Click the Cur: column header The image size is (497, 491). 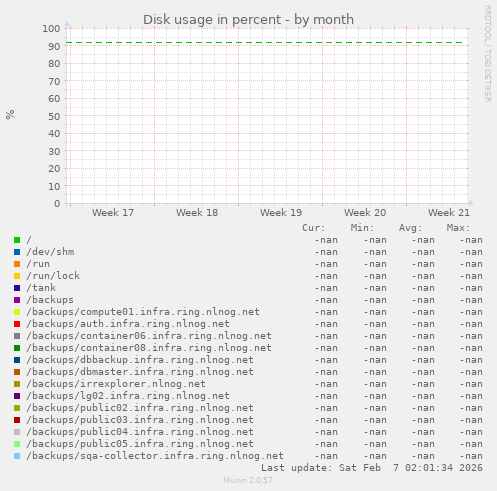pos(314,228)
